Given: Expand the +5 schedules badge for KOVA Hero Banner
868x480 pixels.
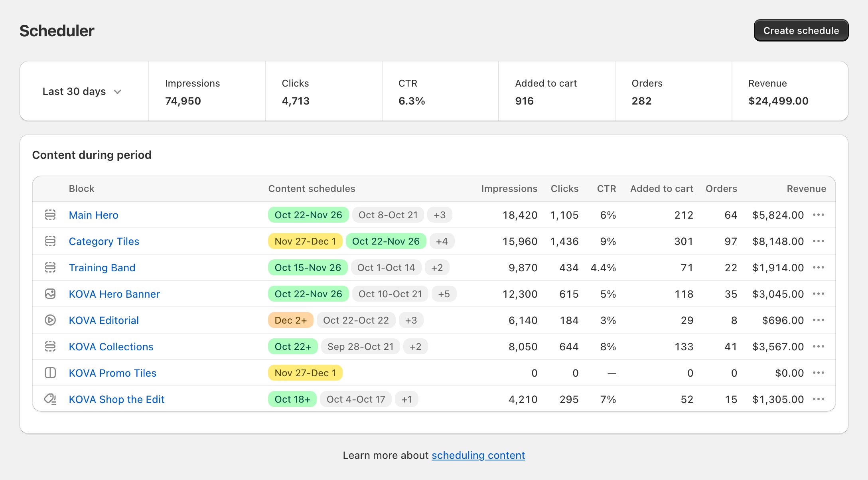Looking at the screenshot, I should [x=444, y=294].
